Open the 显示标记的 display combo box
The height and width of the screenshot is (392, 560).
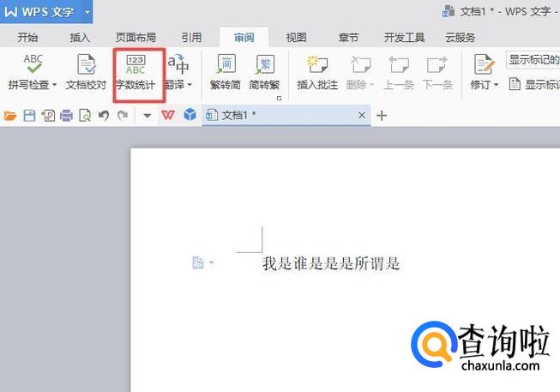tap(533, 60)
